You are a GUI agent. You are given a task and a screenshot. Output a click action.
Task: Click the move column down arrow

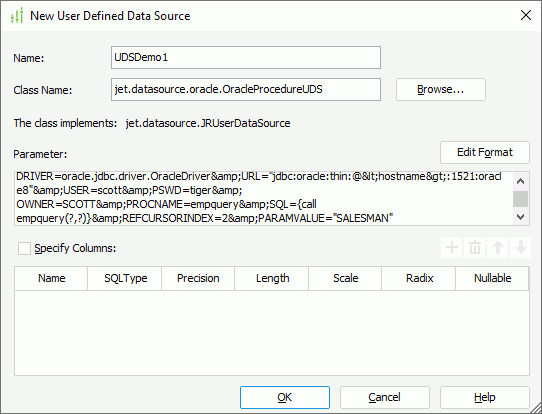[521, 247]
